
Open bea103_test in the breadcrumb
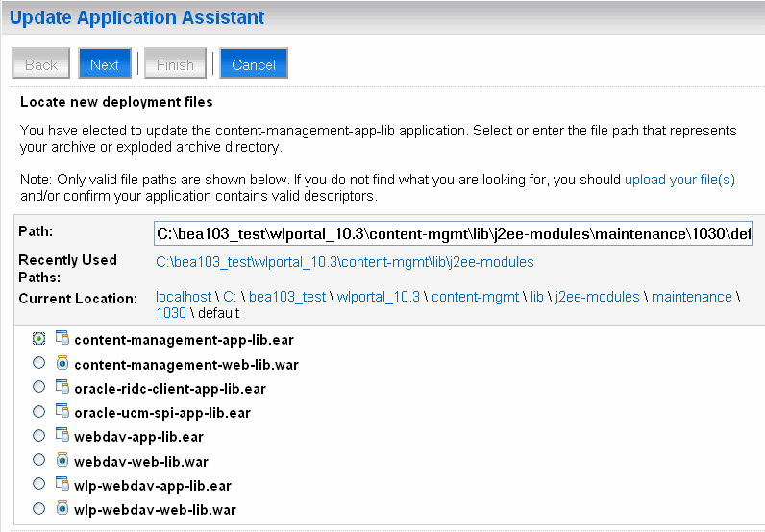(286, 297)
